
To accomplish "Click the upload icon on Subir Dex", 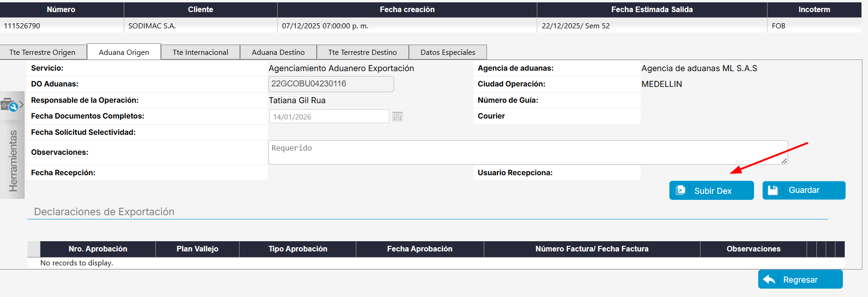I will (x=681, y=190).
